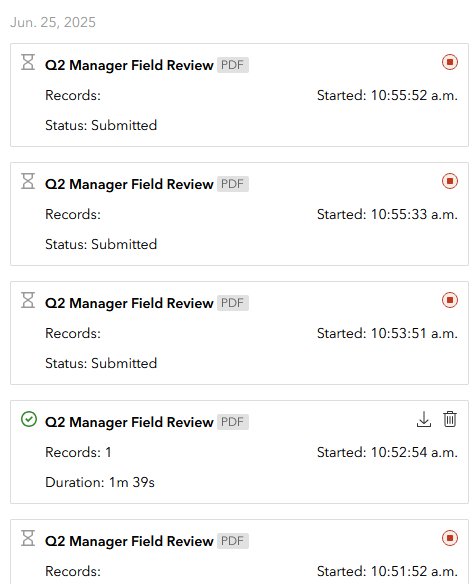Delete the completed report with trash icon

[450, 419]
